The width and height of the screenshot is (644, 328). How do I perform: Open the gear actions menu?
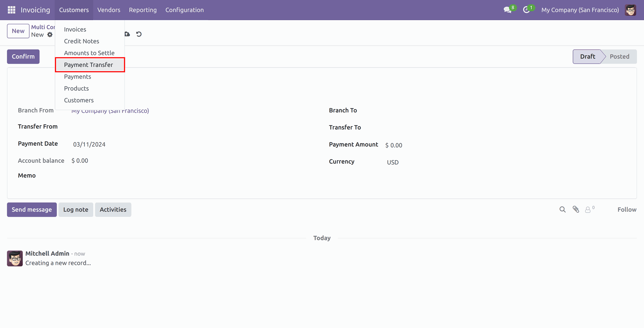pos(50,35)
